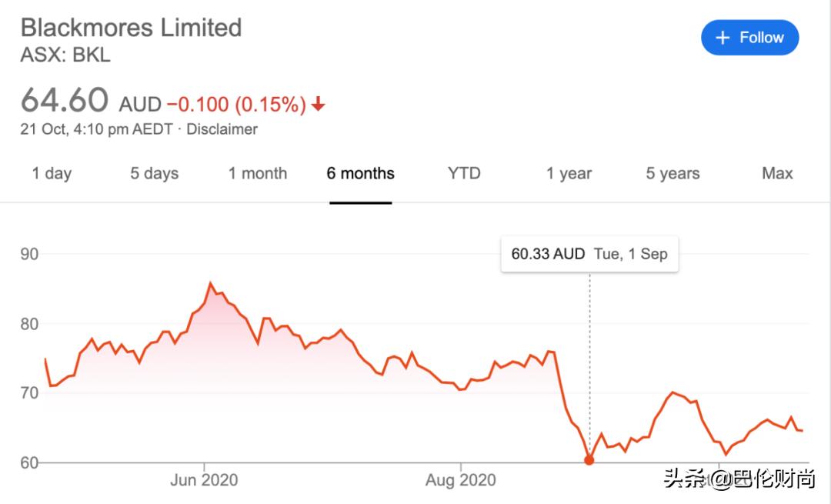Click the Follow button
The width and height of the screenshot is (831, 504).
[x=749, y=38]
